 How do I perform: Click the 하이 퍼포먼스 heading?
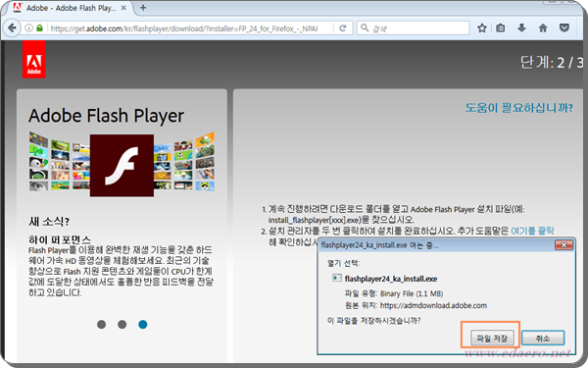click(60, 239)
